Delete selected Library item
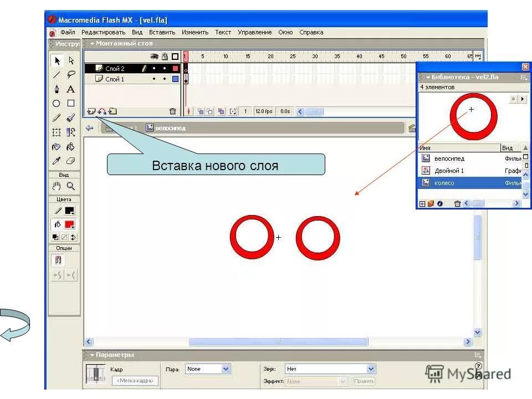The height and width of the screenshot is (399, 532). click(457, 203)
